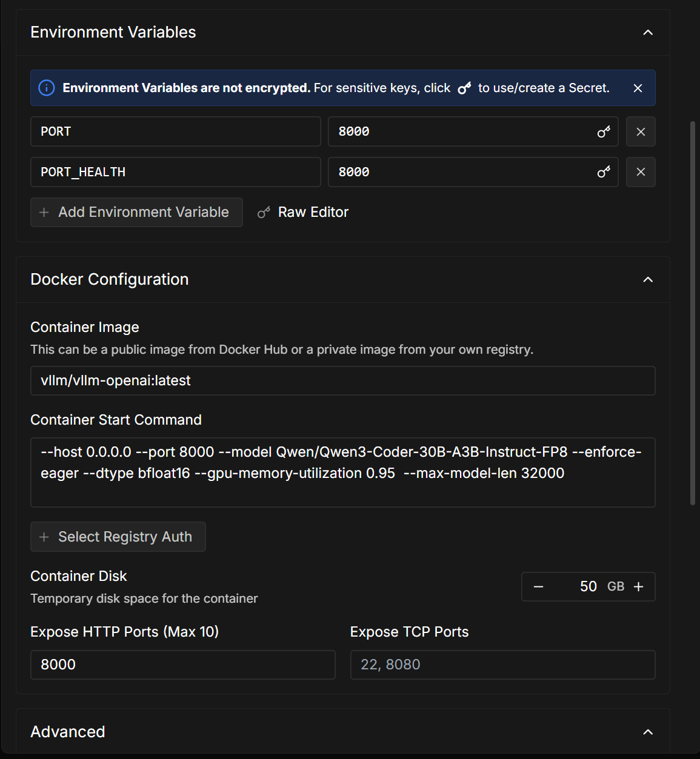The width and height of the screenshot is (700, 759).
Task: Click the Expose TCP Ports field
Action: [x=502, y=665]
